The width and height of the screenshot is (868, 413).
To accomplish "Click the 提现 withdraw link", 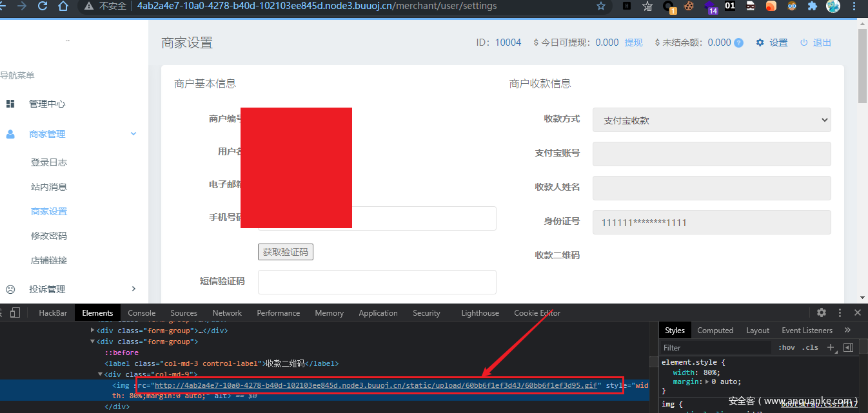I will tap(633, 43).
